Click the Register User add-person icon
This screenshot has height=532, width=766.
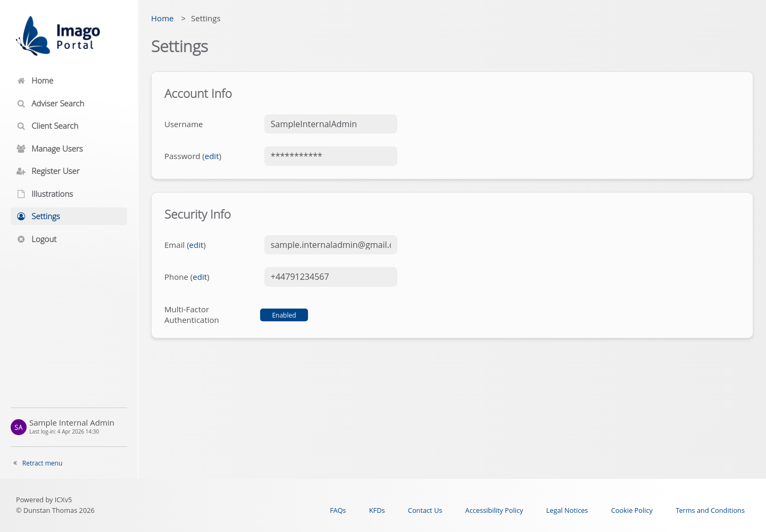21,171
